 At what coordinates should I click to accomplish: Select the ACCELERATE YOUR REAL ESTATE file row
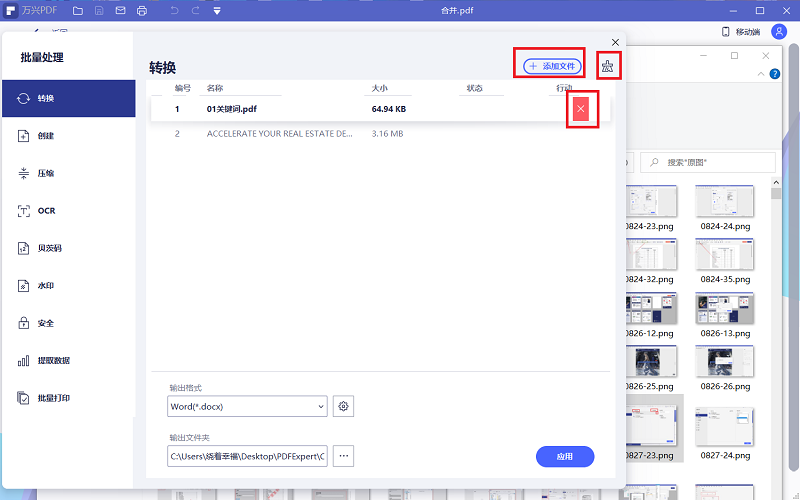click(x=280, y=133)
